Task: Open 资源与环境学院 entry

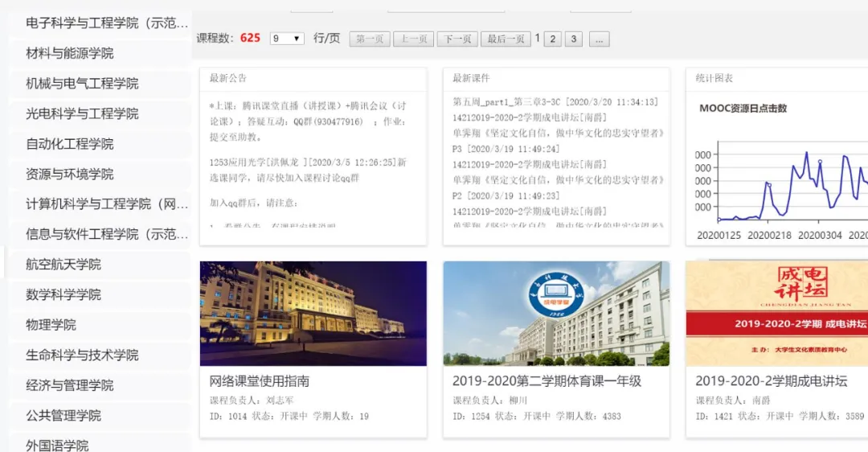Action: (x=100, y=174)
